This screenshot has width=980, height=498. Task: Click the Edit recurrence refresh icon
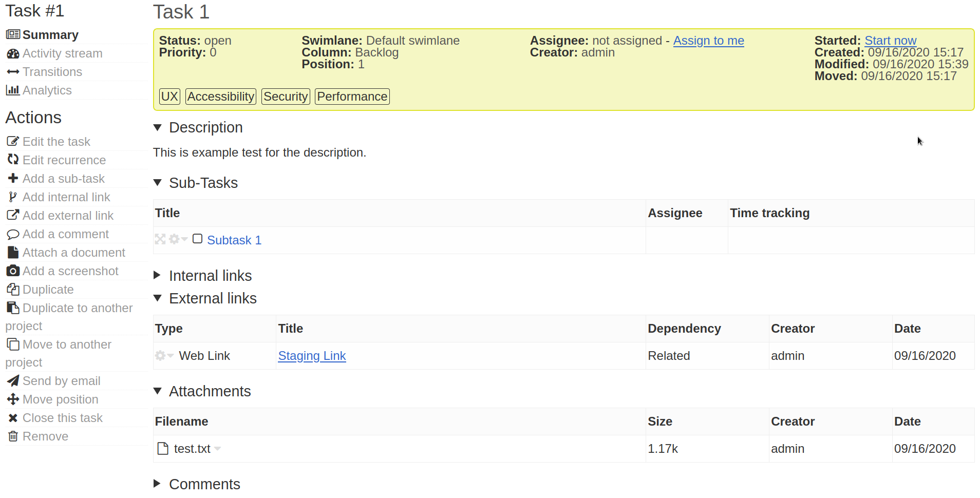[13, 160]
